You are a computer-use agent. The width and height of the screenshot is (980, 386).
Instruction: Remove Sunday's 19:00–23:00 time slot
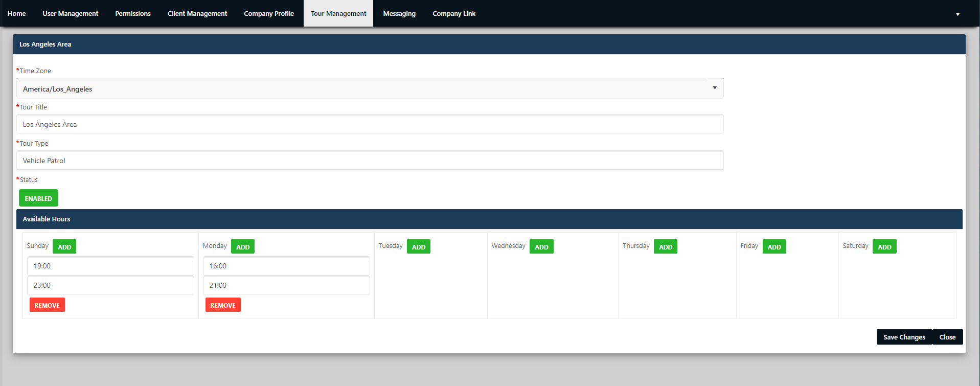click(x=47, y=305)
